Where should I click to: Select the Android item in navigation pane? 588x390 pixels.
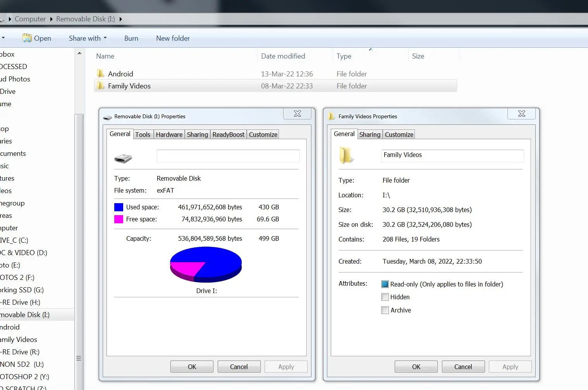10,327
